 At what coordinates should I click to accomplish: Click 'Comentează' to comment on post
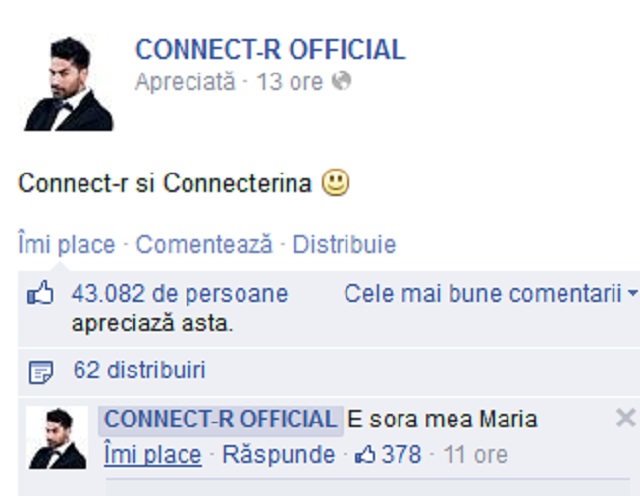tap(204, 244)
